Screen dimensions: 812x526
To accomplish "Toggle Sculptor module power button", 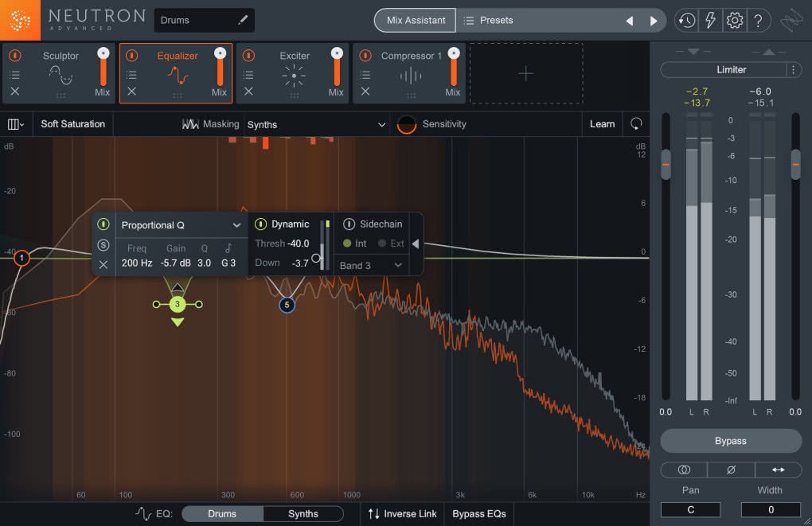I will 15,56.
